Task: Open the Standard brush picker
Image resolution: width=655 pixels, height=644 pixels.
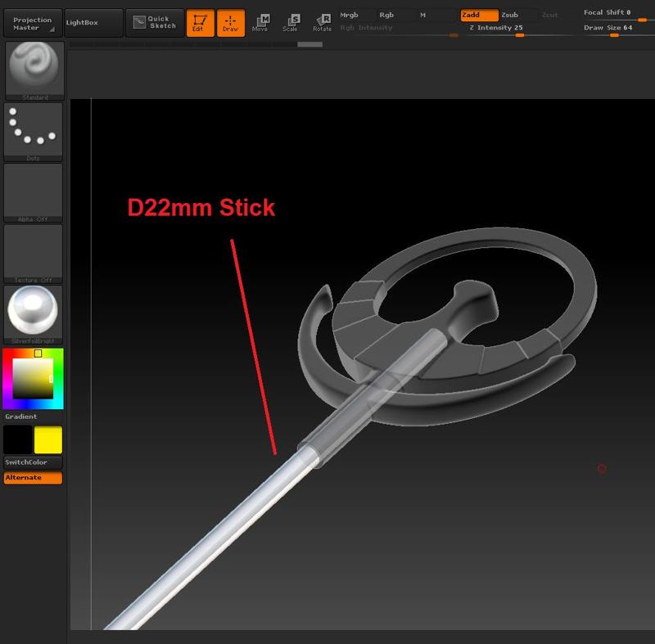Action: [34, 70]
